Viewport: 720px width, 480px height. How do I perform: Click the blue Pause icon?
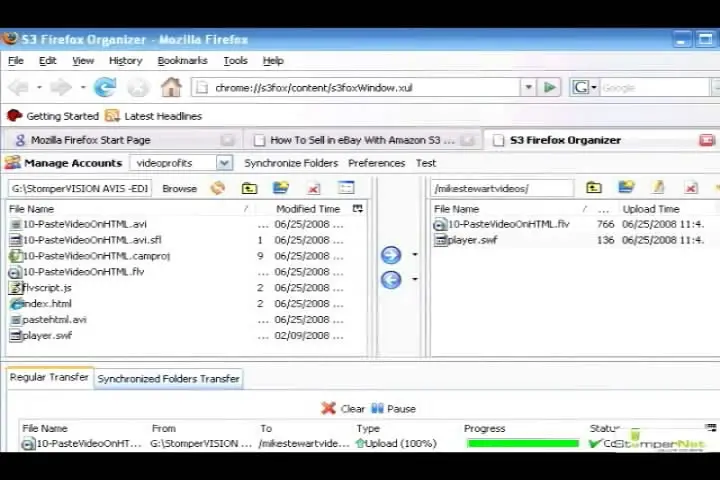(x=377, y=408)
